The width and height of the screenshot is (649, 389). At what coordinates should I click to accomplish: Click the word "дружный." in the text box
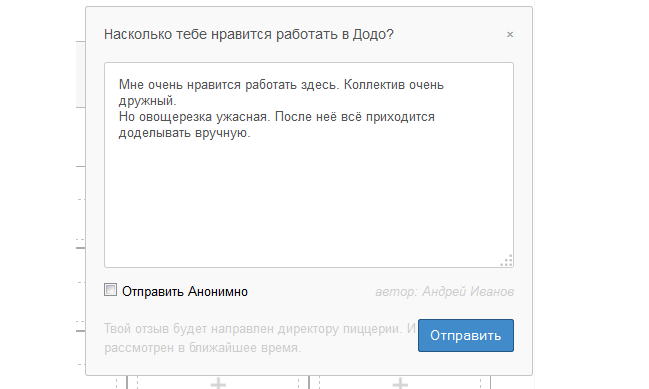[147, 101]
